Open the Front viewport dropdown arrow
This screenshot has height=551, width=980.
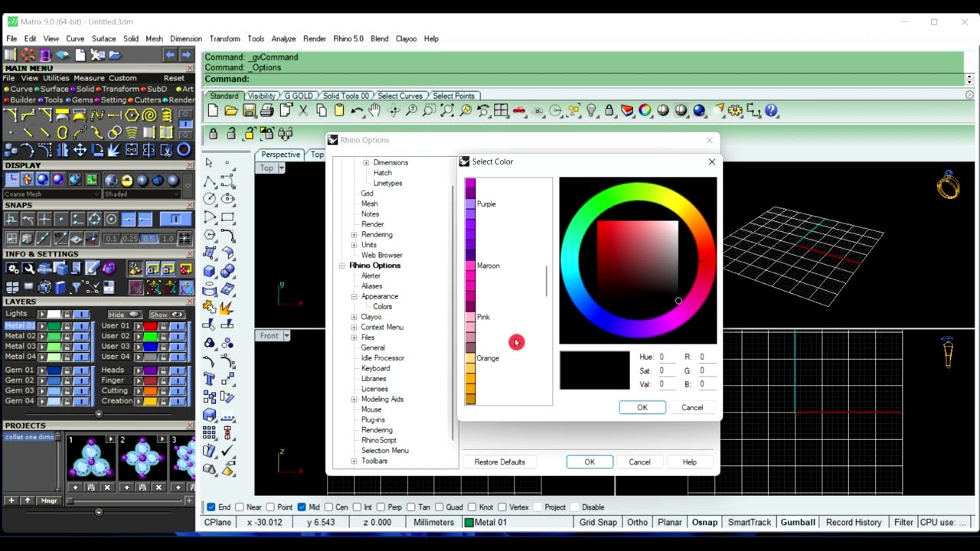coord(286,336)
